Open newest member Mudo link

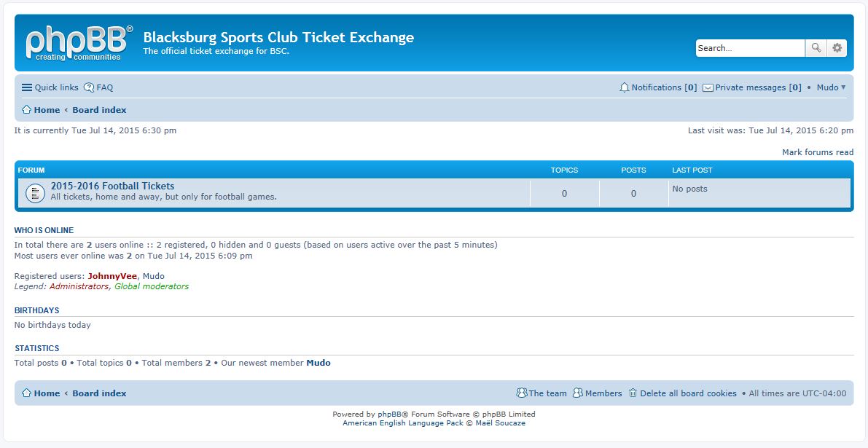pos(318,363)
